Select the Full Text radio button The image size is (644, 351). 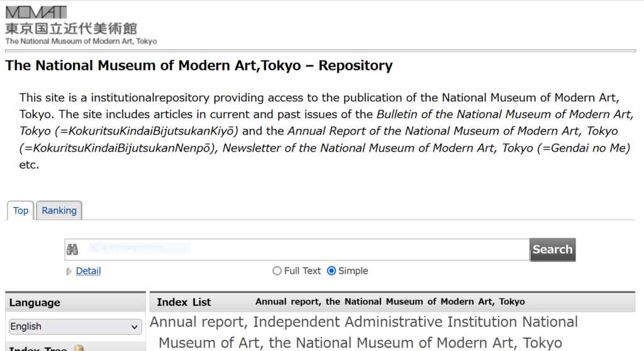point(277,271)
